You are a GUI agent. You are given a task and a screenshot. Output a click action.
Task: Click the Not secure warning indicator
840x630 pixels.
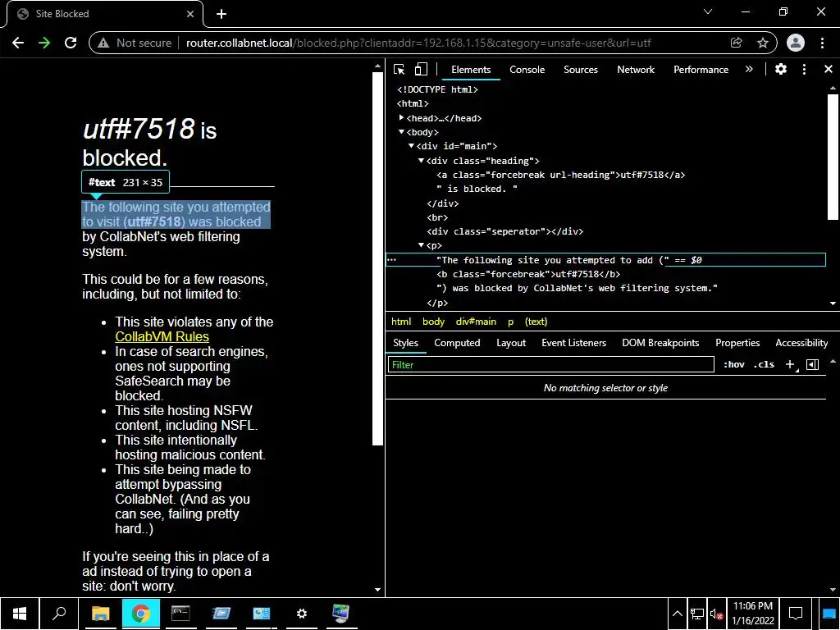[x=135, y=43]
